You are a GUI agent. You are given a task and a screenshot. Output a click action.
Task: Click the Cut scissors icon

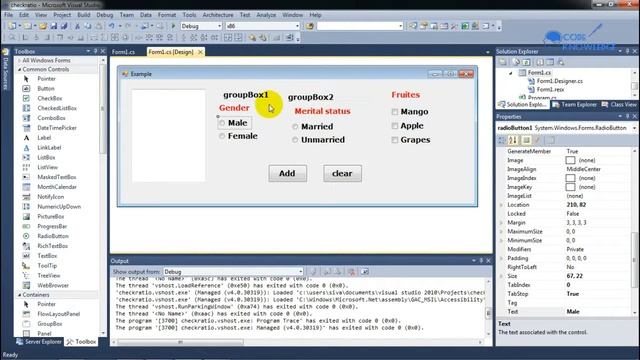tap(77, 26)
